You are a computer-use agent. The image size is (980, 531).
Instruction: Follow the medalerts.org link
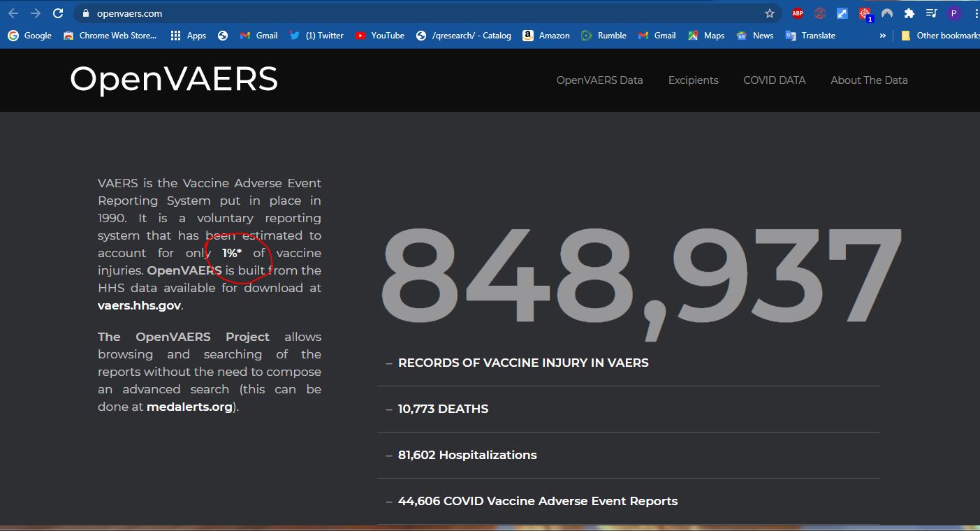pos(189,407)
